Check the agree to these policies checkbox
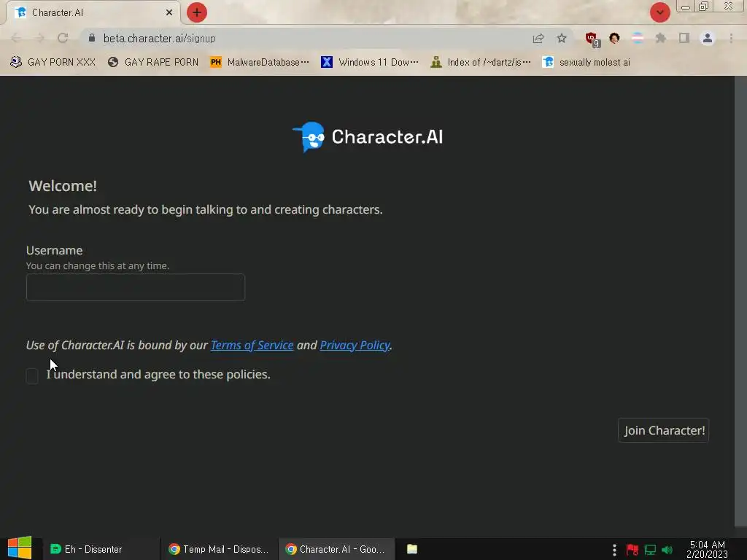 [x=32, y=376]
